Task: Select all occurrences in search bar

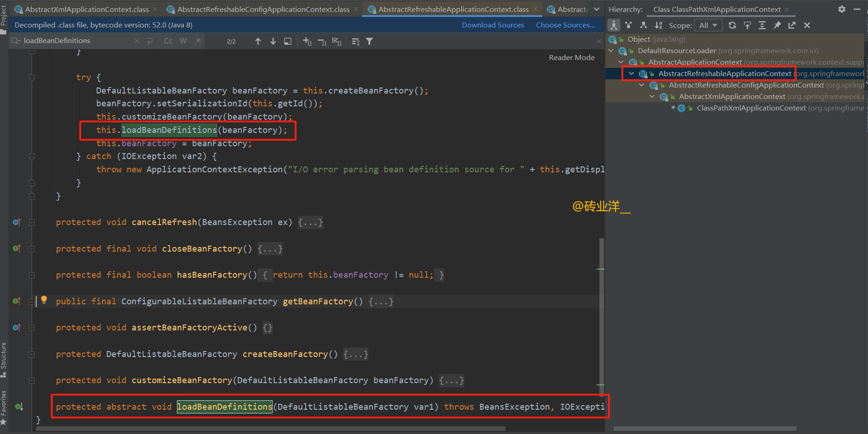Action: pos(337,41)
